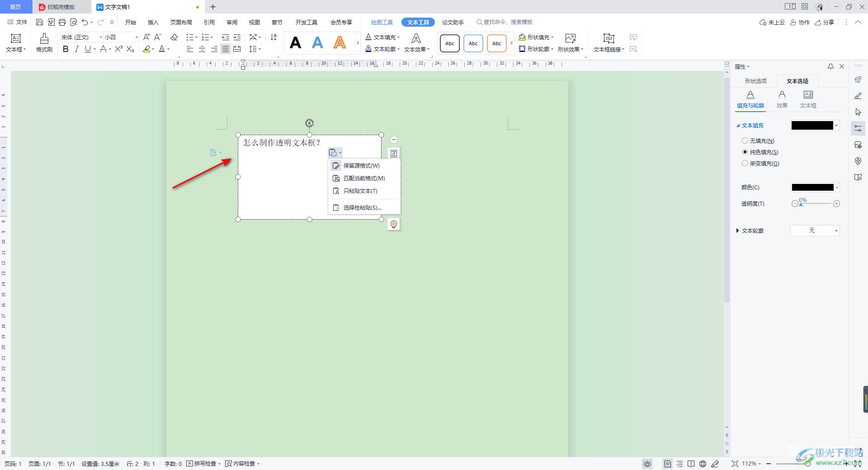This screenshot has width=868, height=470.
Task: Increase font size with A+ icon
Action: pos(146,37)
